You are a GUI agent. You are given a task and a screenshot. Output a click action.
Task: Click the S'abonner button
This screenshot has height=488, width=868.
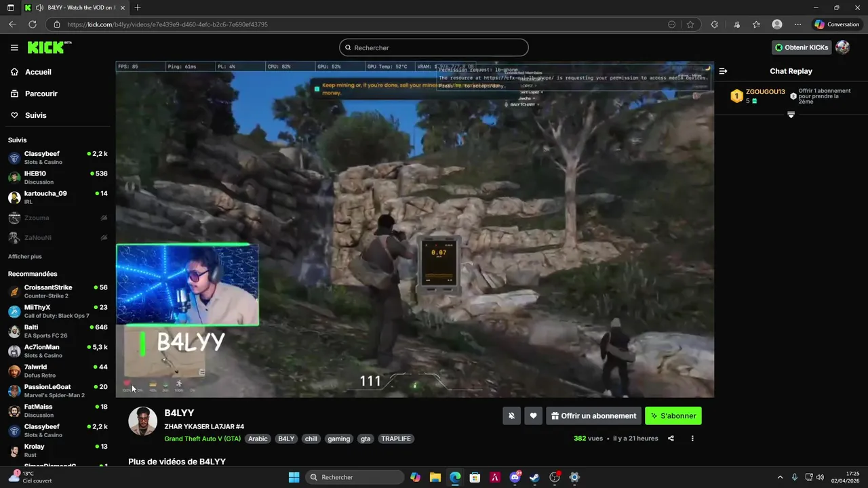673,416
